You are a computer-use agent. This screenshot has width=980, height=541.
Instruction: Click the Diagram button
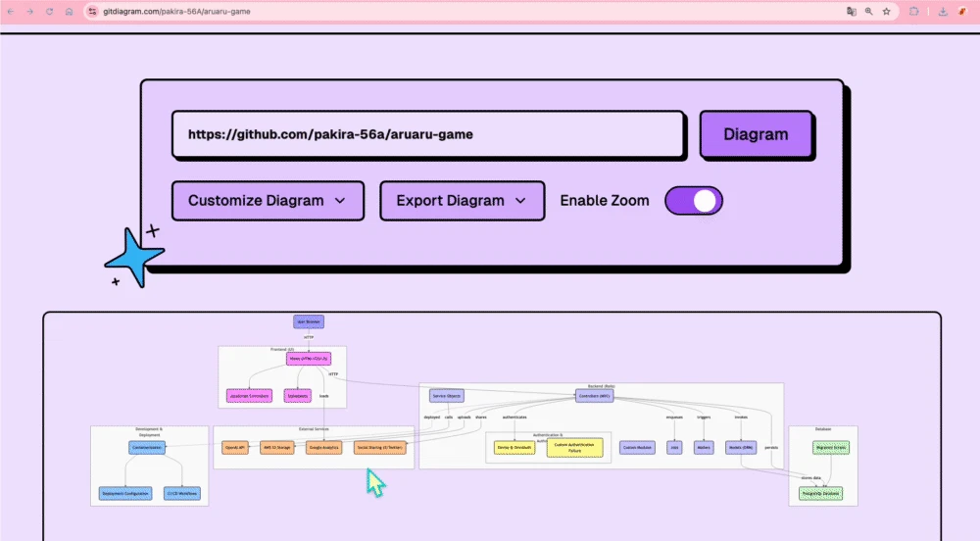(x=757, y=134)
